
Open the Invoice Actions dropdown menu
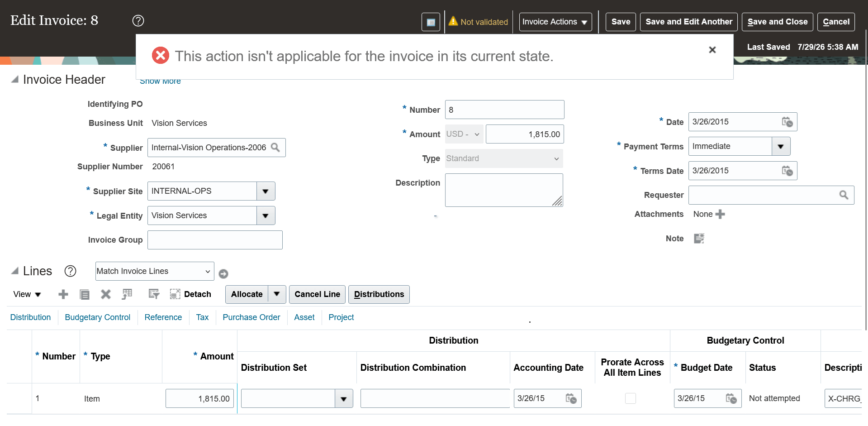(555, 22)
